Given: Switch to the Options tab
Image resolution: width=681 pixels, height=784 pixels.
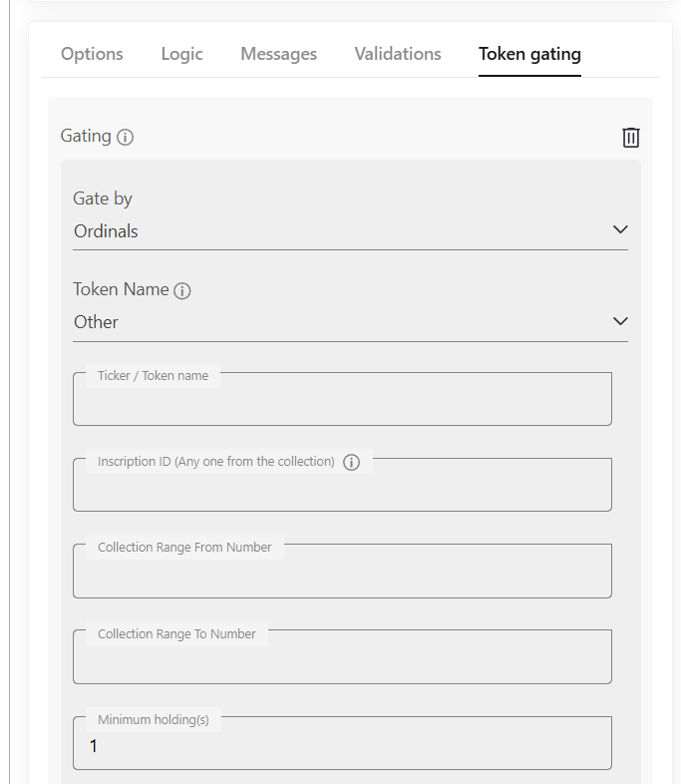Looking at the screenshot, I should point(92,54).
